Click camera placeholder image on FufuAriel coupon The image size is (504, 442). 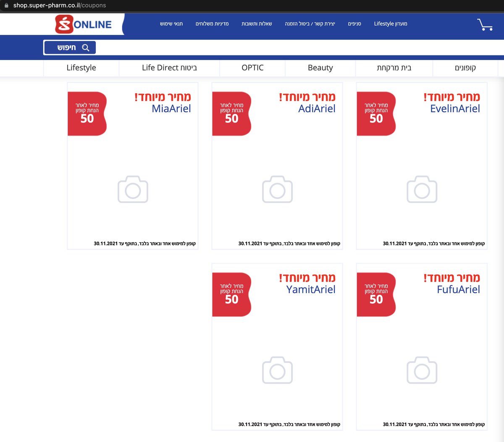pos(422,370)
